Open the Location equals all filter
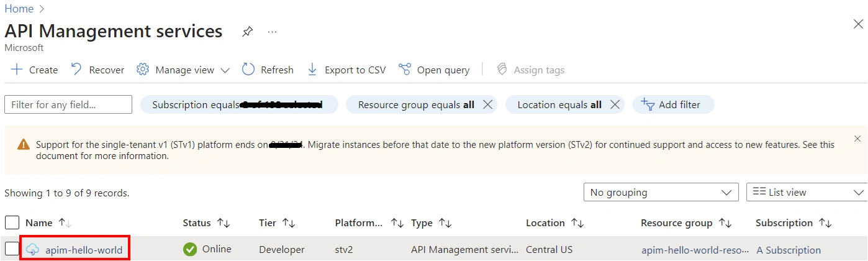The width and height of the screenshot is (868, 261). pyautogui.click(x=559, y=104)
